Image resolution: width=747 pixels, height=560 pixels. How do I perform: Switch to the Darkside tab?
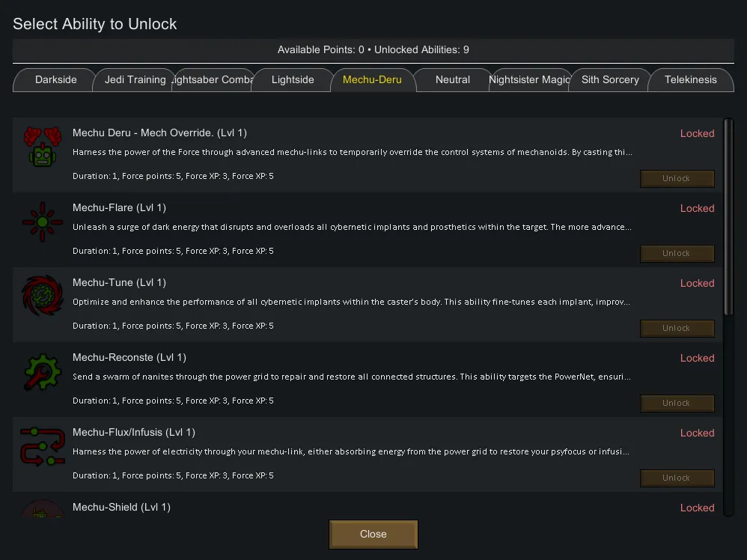(x=56, y=80)
